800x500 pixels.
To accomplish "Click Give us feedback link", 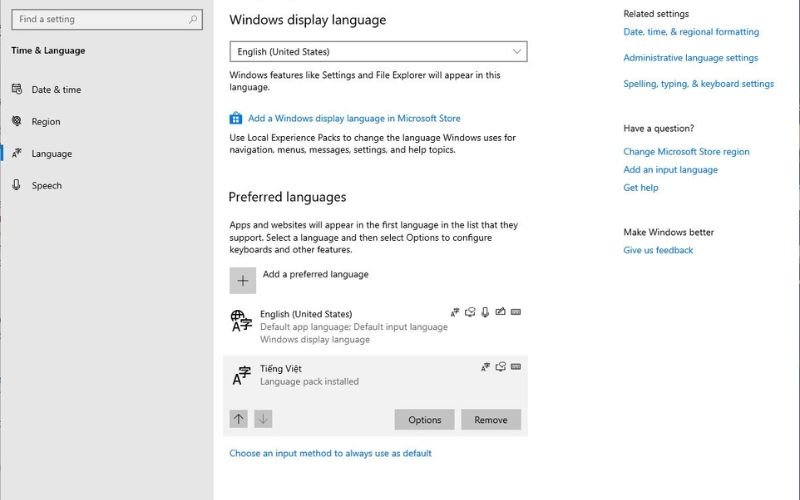I will click(658, 250).
